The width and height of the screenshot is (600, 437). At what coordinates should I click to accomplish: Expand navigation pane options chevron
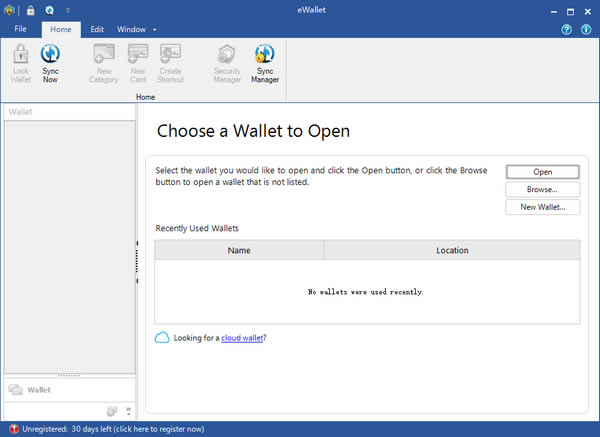point(128,410)
